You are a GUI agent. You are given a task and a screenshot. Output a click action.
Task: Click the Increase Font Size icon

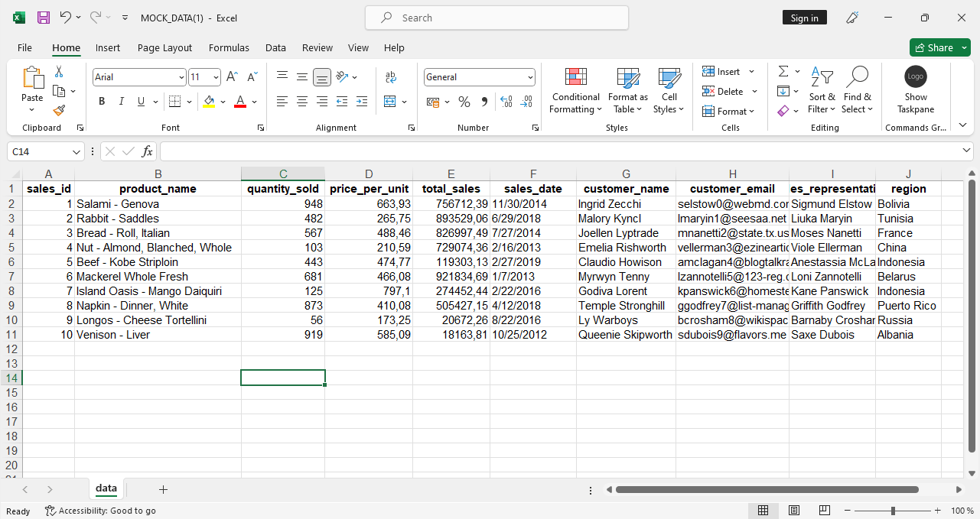(x=232, y=77)
